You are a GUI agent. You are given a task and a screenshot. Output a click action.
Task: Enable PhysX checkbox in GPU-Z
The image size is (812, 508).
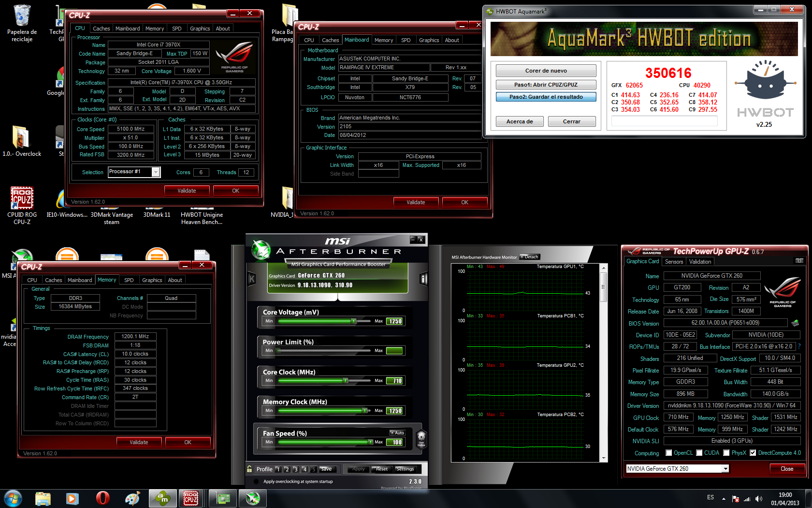726,453
